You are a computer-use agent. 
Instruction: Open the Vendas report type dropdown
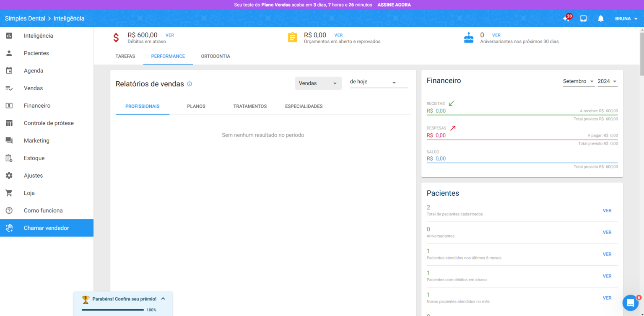coord(318,83)
